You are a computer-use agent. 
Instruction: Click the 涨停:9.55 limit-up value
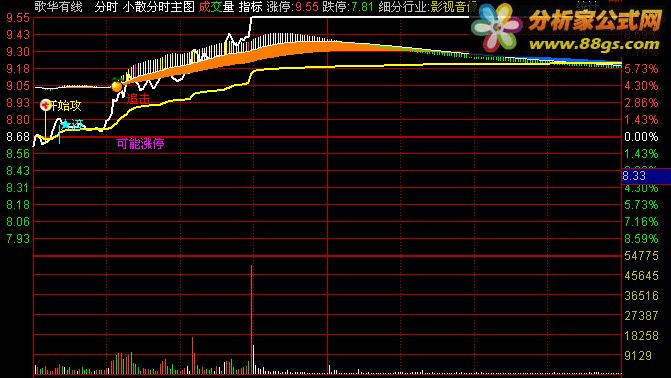click(292, 7)
